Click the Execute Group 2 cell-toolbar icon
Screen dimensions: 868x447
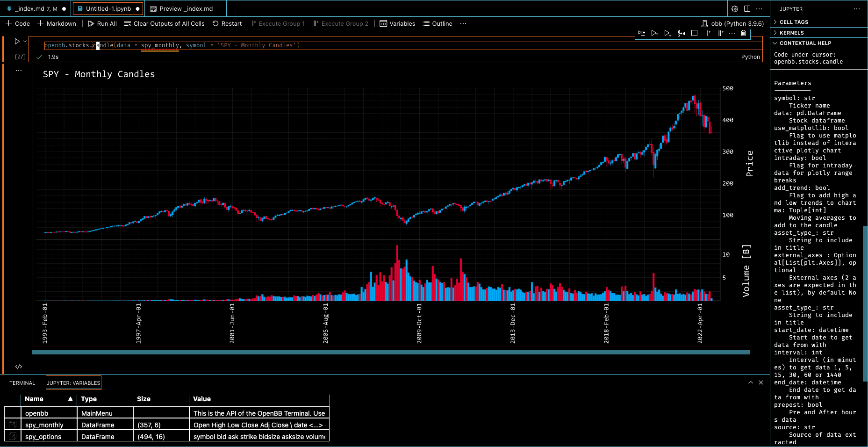pyautogui.click(x=720, y=33)
